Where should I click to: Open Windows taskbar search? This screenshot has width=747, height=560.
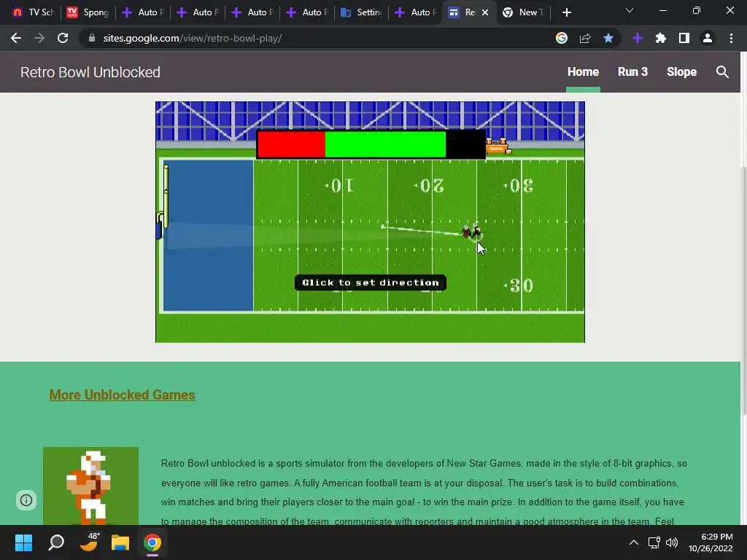pyautogui.click(x=56, y=542)
